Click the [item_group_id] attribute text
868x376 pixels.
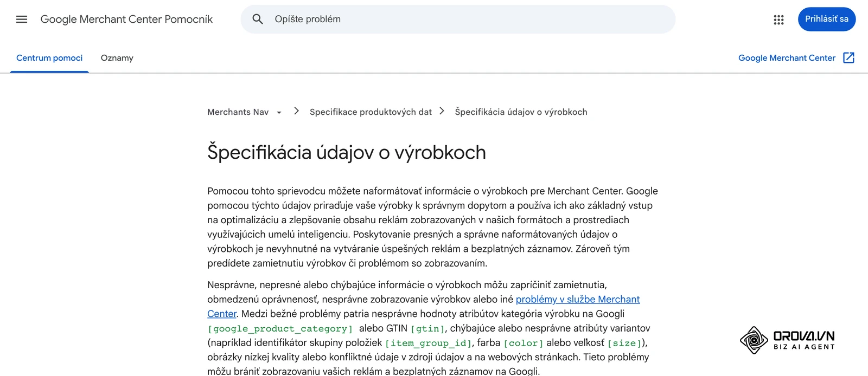428,343
